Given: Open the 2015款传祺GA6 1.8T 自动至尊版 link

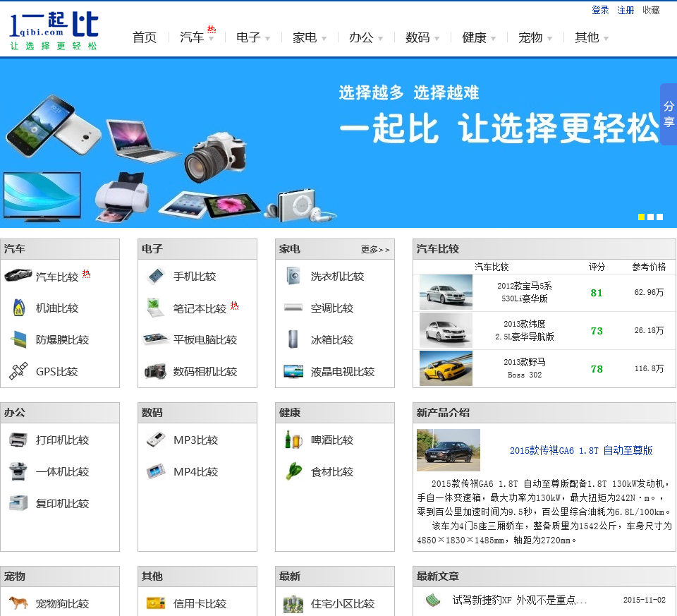Looking at the screenshot, I should [580, 451].
